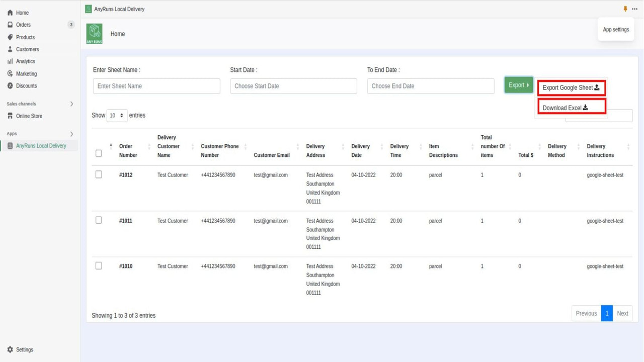Tick the checkbox for order #1012
This screenshot has height=362, width=644.
99,174
